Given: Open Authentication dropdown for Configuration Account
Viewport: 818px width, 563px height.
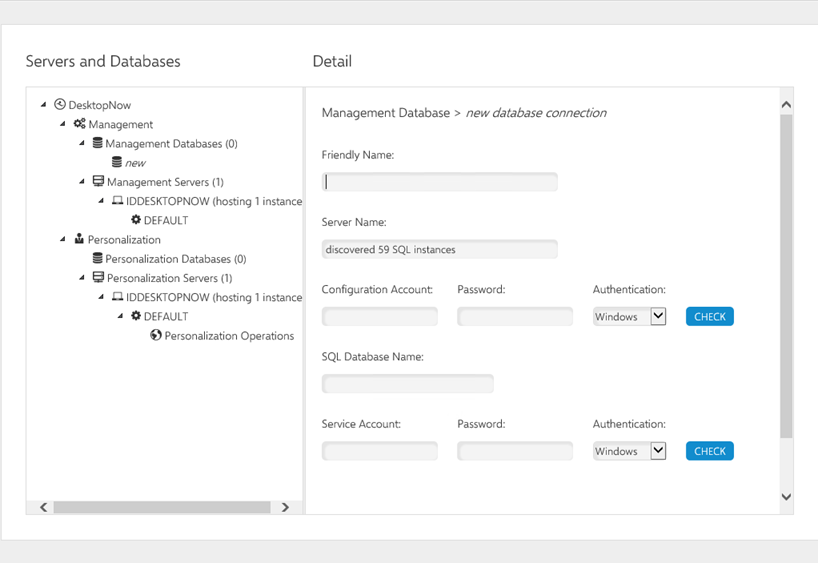Looking at the screenshot, I should (x=657, y=316).
